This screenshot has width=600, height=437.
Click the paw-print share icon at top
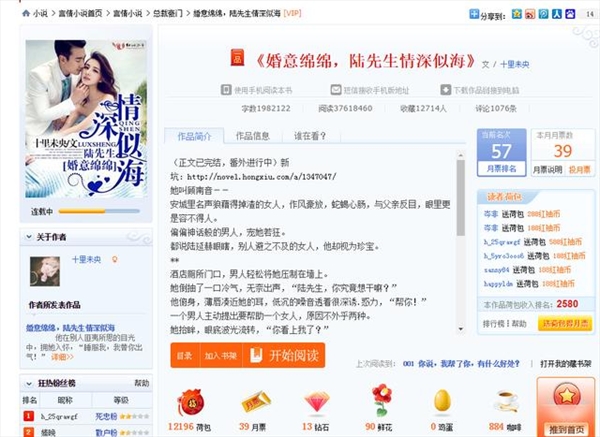point(570,14)
